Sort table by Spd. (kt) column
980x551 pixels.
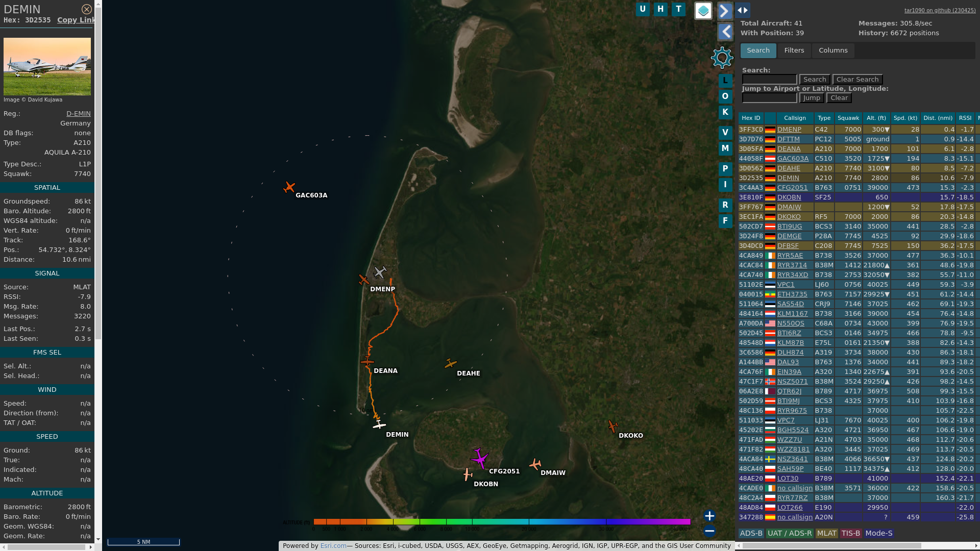905,118
